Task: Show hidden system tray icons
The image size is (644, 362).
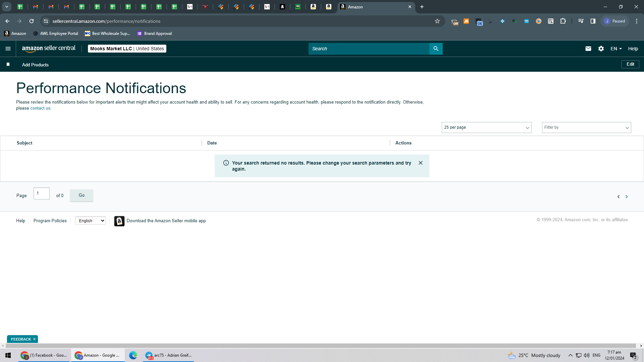Action: 570,355
